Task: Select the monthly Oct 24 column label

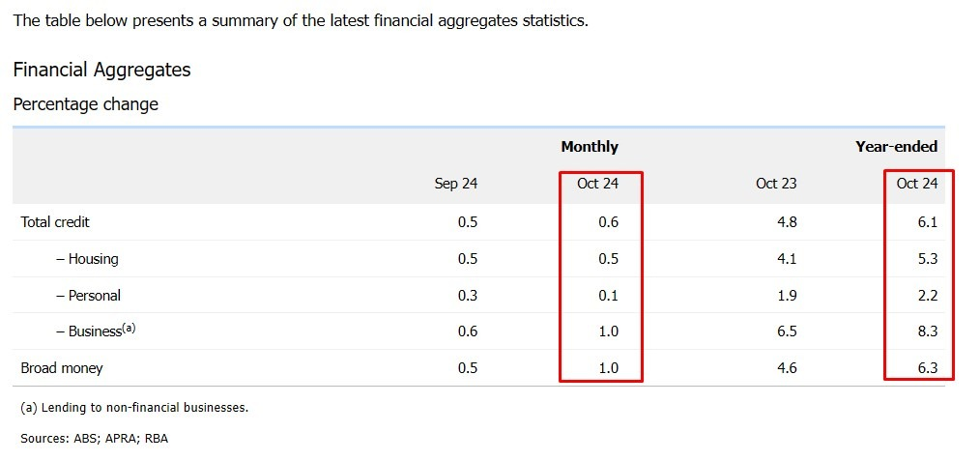Action: click(x=598, y=184)
